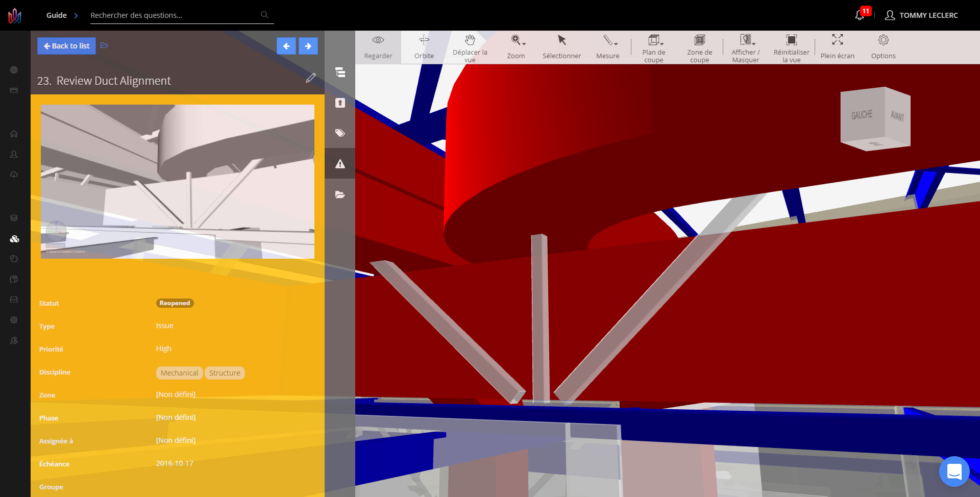This screenshot has height=497, width=980.
Task: Open the stacked layers icon in sidebar
Action: [14, 218]
